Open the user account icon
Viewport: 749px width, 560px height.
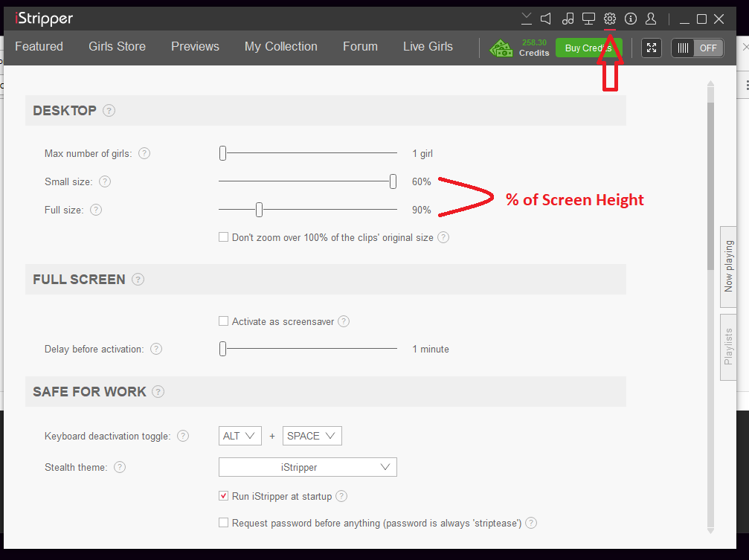(x=651, y=19)
